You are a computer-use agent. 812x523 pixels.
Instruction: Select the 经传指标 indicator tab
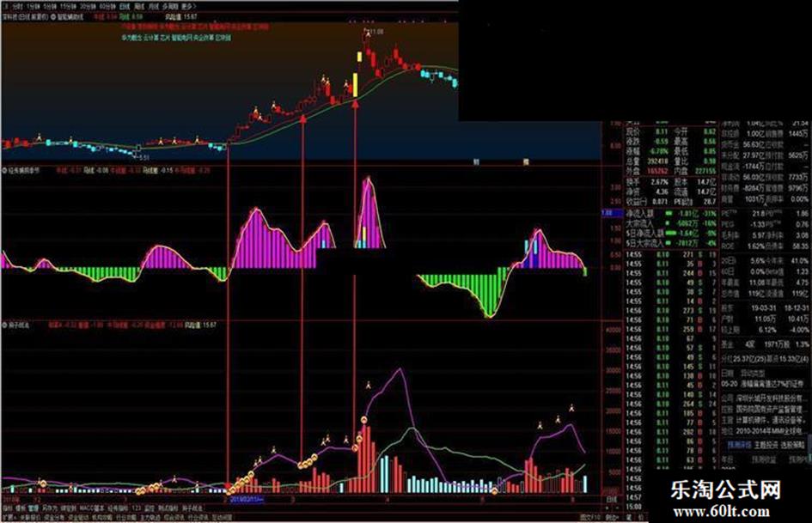coord(118,508)
